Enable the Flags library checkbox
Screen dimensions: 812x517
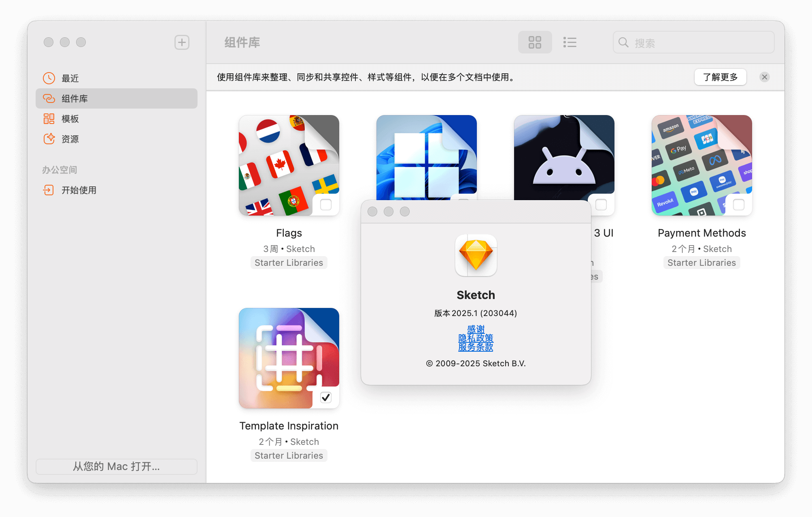[325, 205]
